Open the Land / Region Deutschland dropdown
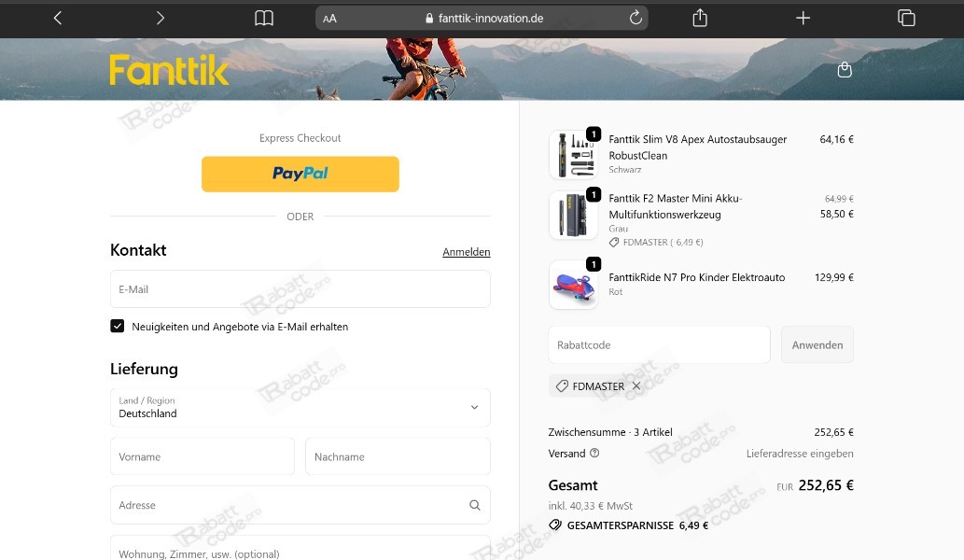The width and height of the screenshot is (964, 560). click(300, 408)
